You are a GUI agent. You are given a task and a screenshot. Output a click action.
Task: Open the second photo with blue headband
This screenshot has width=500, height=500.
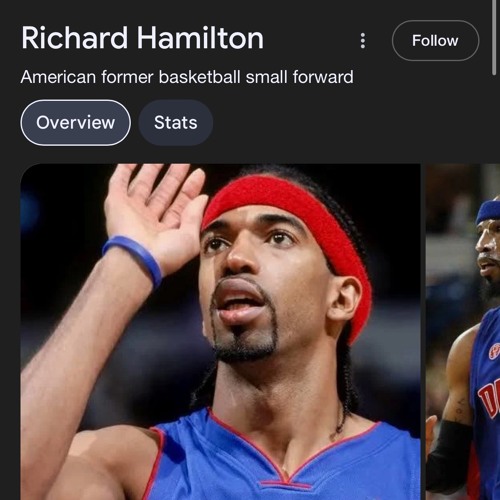pyautogui.click(x=463, y=332)
